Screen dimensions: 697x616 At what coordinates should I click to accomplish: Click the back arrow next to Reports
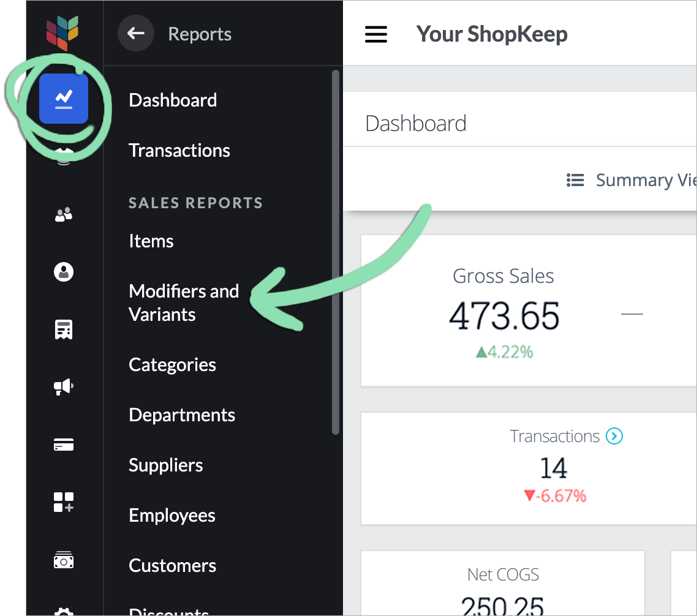tap(135, 33)
